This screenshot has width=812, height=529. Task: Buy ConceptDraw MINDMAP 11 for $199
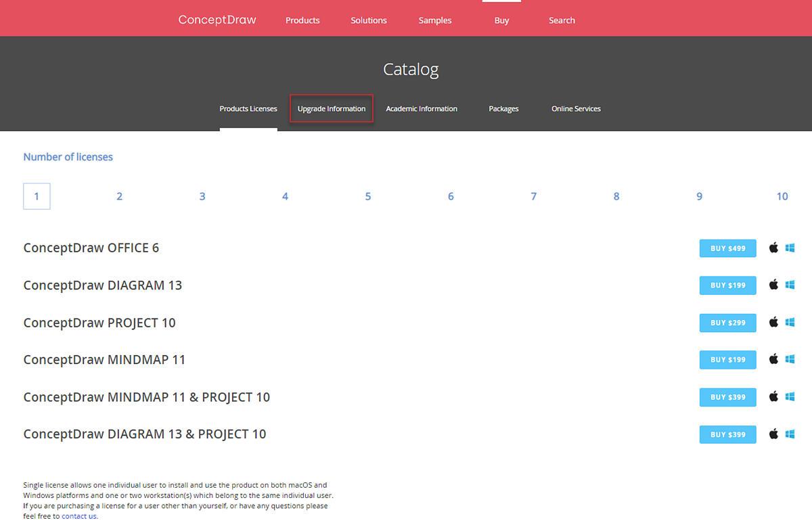pyautogui.click(x=728, y=360)
